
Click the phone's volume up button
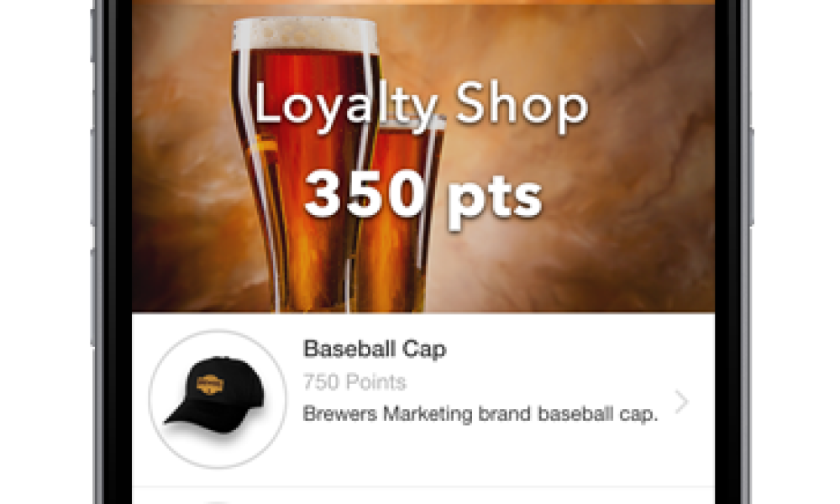(x=94, y=176)
